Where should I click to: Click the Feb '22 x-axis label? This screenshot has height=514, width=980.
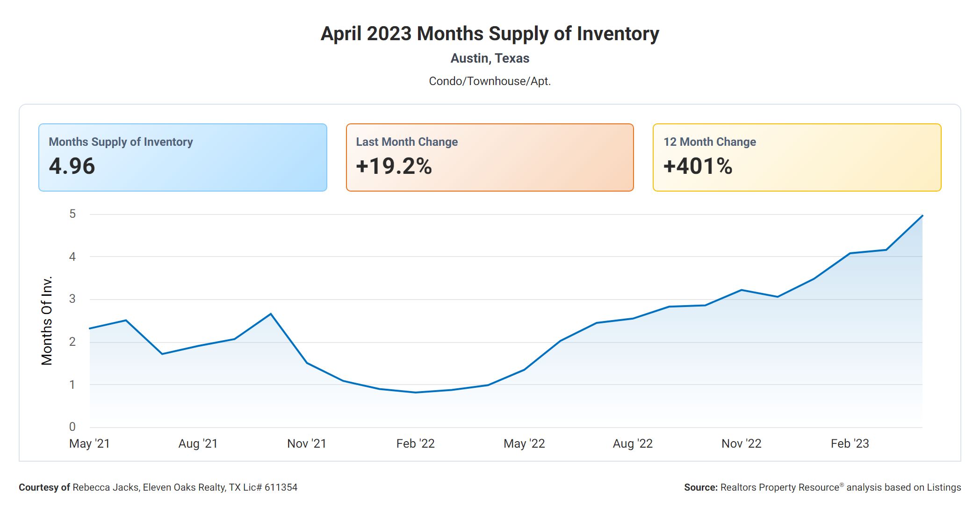pos(415,443)
